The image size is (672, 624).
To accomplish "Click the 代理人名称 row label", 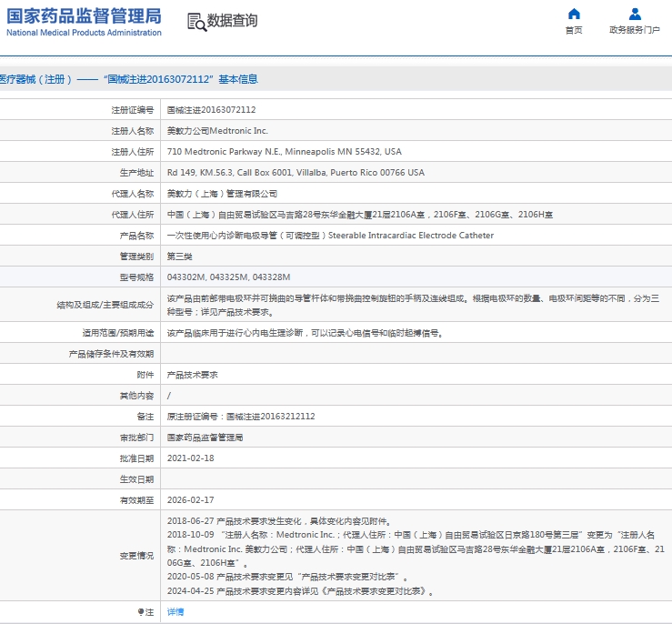I will (x=133, y=194).
